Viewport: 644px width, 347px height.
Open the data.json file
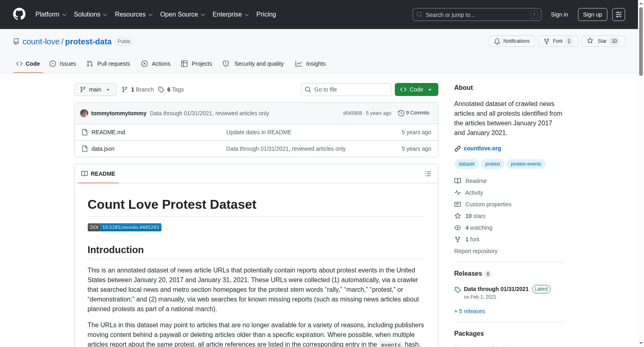[x=103, y=149]
